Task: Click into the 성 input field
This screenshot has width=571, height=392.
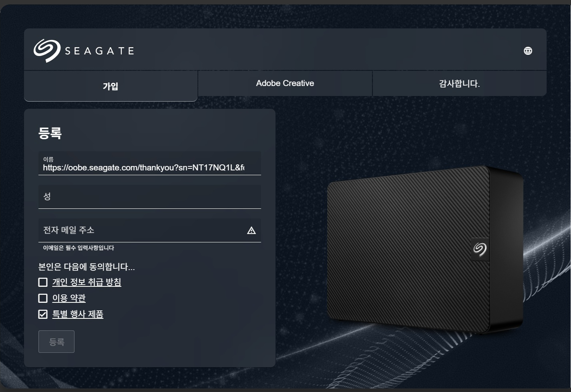Action: [x=150, y=196]
